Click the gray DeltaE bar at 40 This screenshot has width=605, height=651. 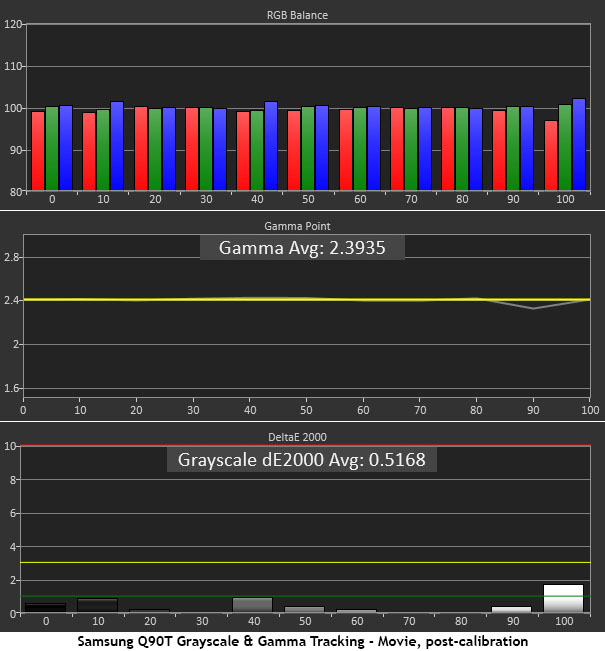(252, 604)
